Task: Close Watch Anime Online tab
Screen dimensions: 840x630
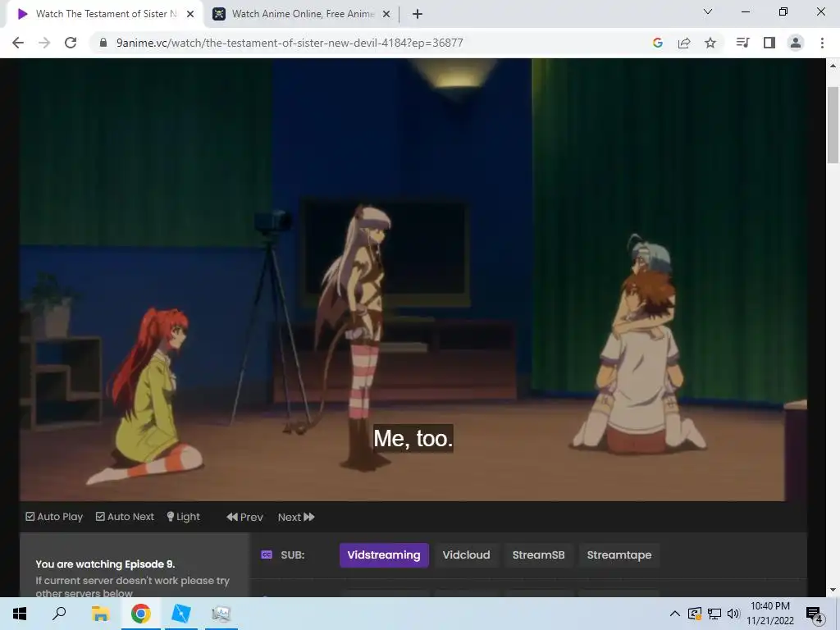Action: coord(386,14)
